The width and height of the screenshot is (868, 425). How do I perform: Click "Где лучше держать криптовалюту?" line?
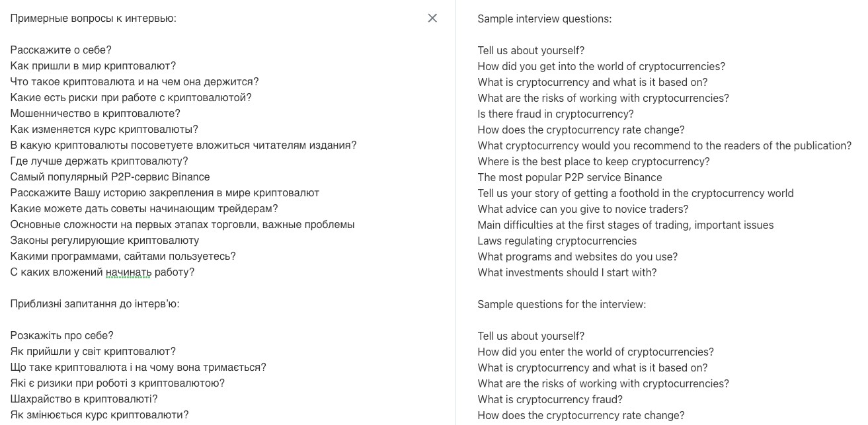pyautogui.click(x=99, y=161)
